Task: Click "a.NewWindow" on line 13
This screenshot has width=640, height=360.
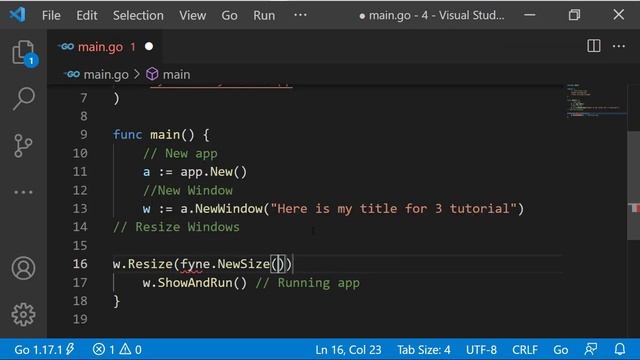Action: tap(221, 209)
